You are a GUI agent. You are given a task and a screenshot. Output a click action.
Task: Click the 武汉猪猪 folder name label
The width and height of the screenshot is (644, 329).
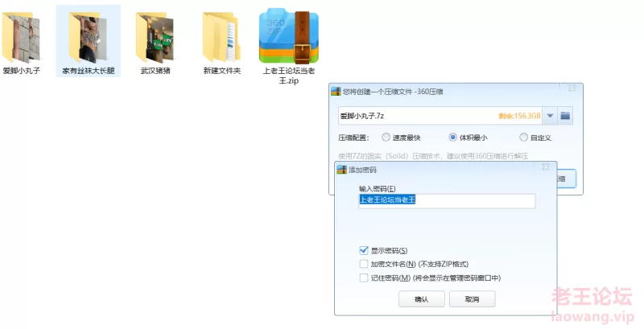155,71
